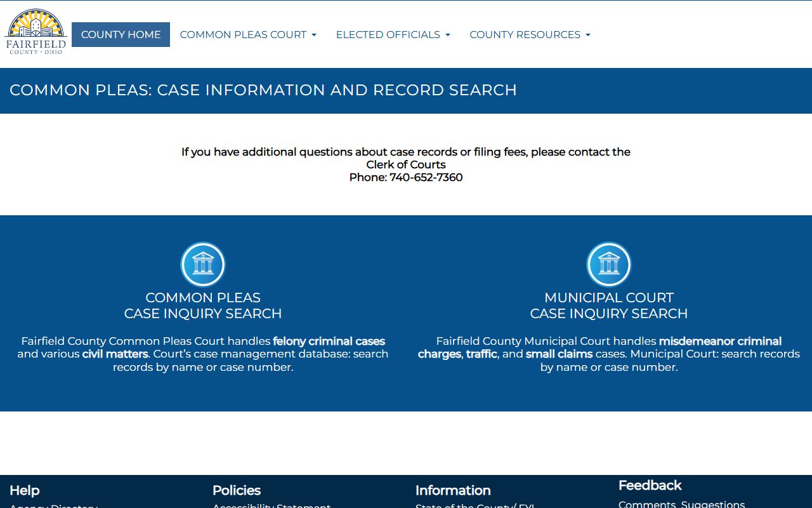The image size is (812, 508).
Task: Open the Common Pleas courthouse icon
Action: 203,264
